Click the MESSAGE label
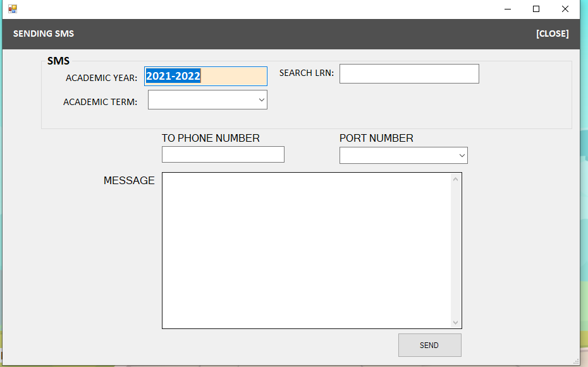 129,180
